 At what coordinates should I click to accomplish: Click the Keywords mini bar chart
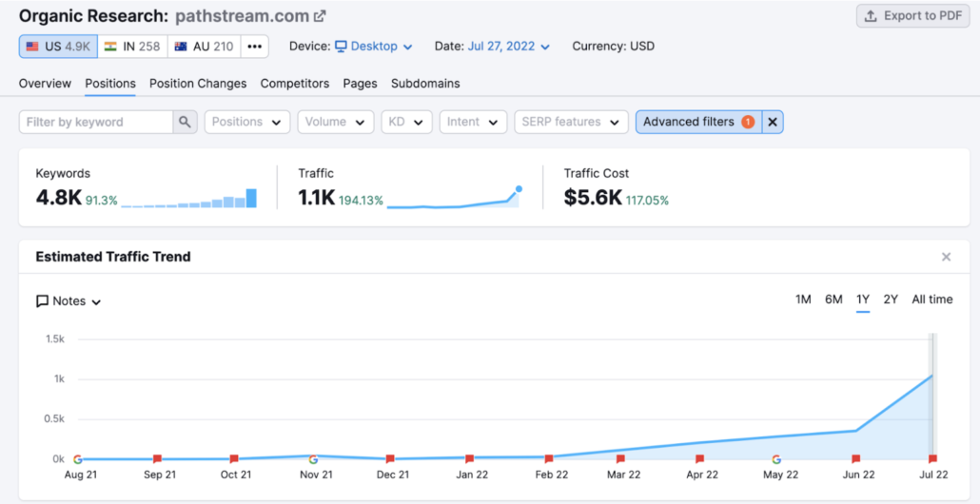tap(188, 198)
